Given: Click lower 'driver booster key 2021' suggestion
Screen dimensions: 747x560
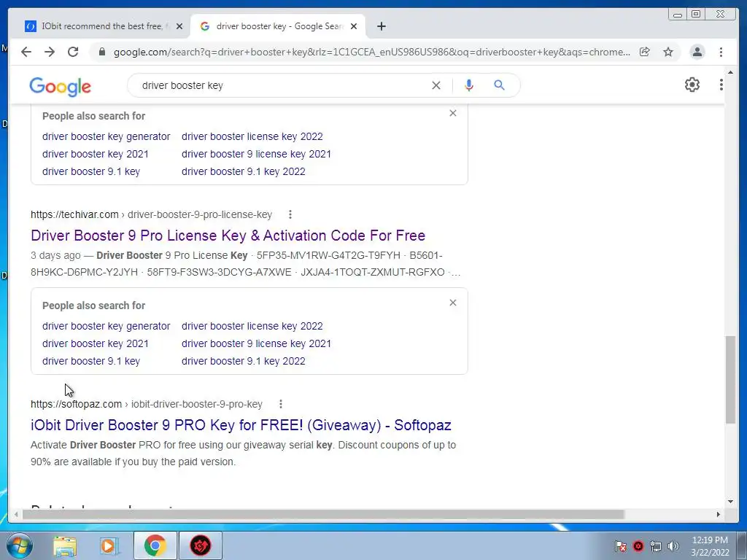Looking at the screenshot, I should click(x=96, y=344).
